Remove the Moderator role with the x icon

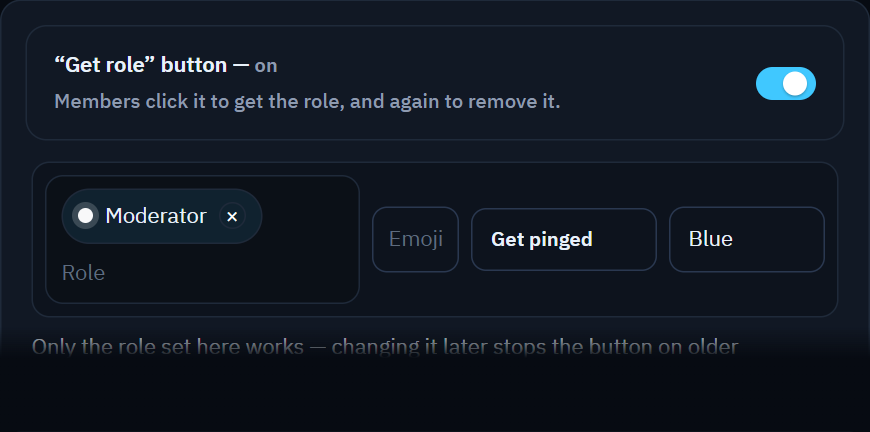[232, 216]
